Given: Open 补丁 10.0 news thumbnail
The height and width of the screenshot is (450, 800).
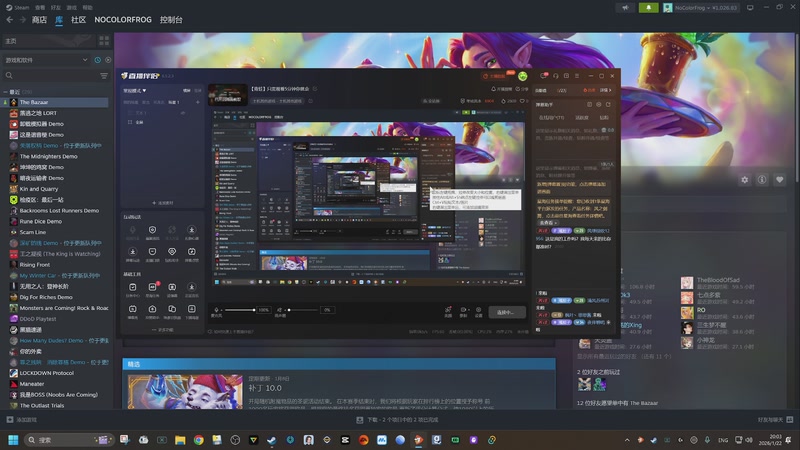Looking at the screenshot, I should click(185, 392).
